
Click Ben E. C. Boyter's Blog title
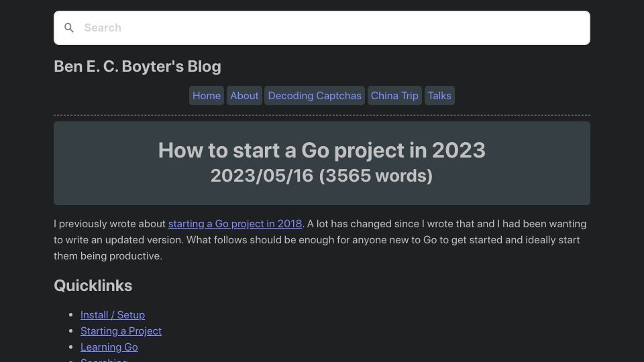pyautogui.click(x=138, y=66)
